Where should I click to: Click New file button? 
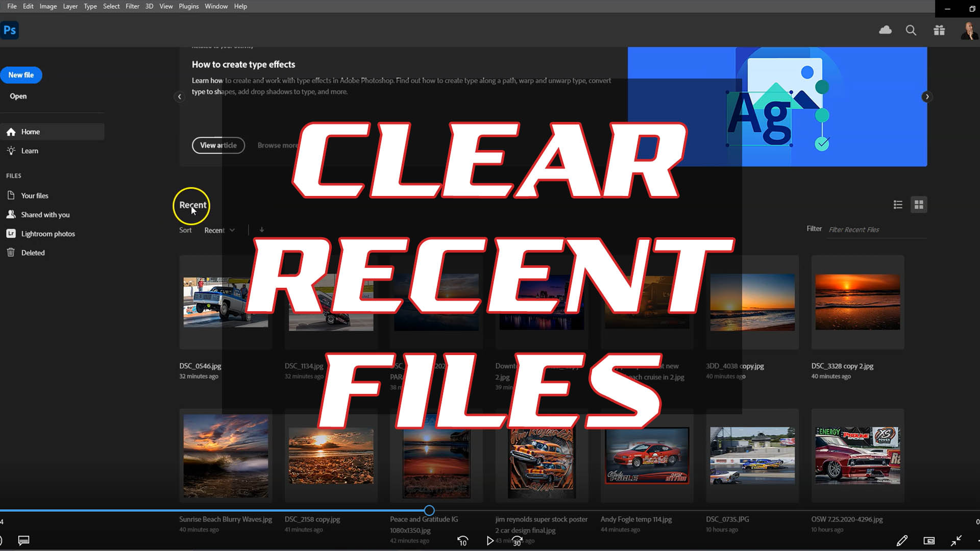[x=21, y=74]
